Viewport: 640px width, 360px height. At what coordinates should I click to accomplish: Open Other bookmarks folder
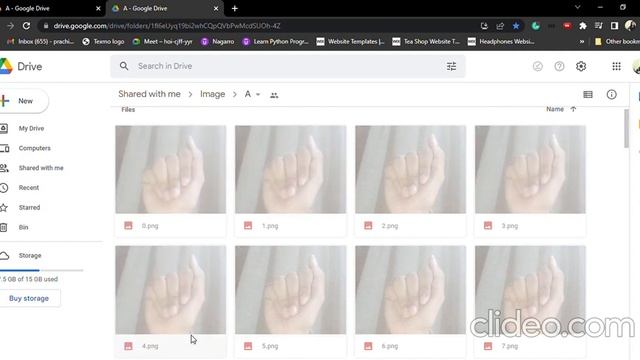pyautogui.click(x=617, y=41)
